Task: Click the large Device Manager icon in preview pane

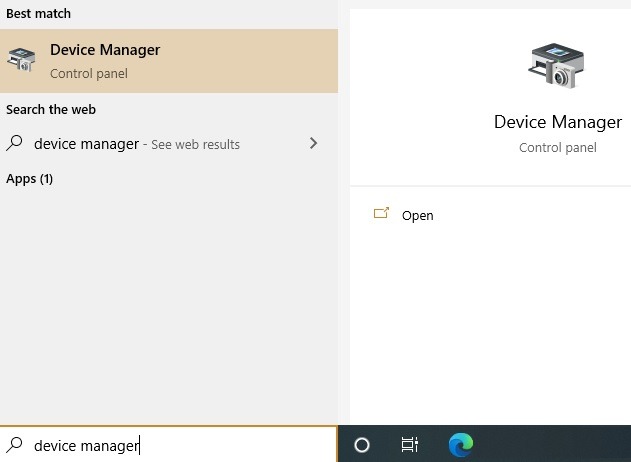Action: point(556,65)
